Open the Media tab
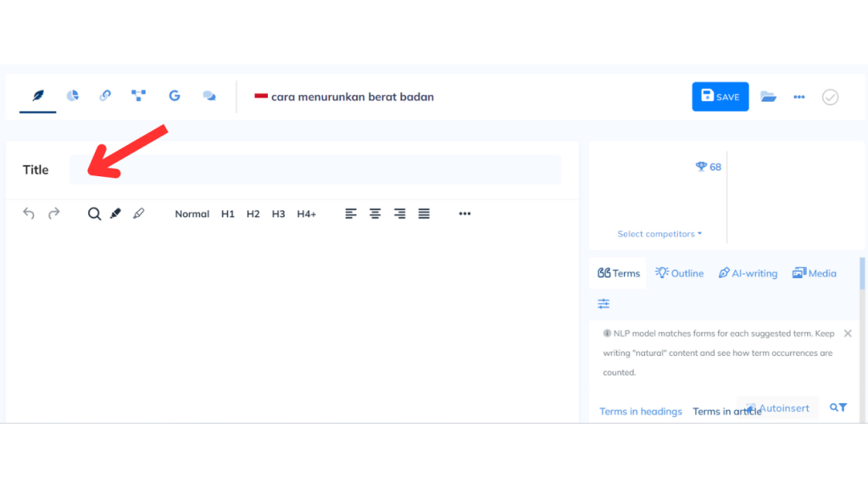868x488 pixels. click(x=814, y=273)
